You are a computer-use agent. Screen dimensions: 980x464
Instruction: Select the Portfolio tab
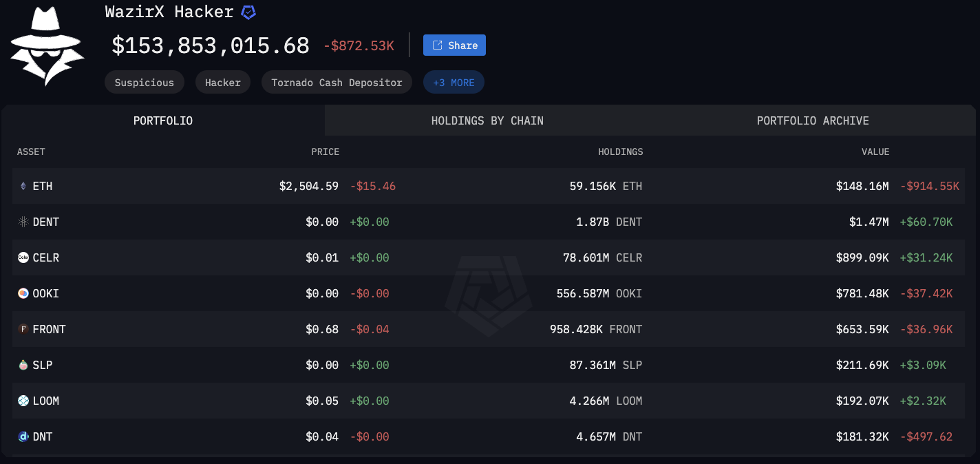click(163, 120)
